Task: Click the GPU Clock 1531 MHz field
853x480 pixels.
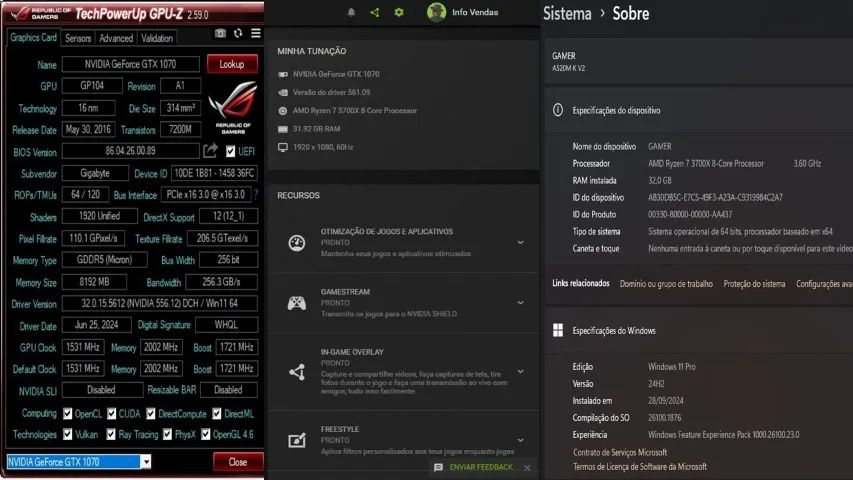Action: [83, 347]
